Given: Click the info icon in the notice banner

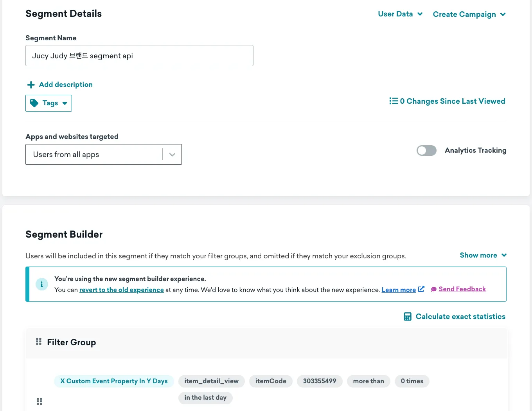Looking at the screenshot, I should pyautogui.click(x=42, y=284).
